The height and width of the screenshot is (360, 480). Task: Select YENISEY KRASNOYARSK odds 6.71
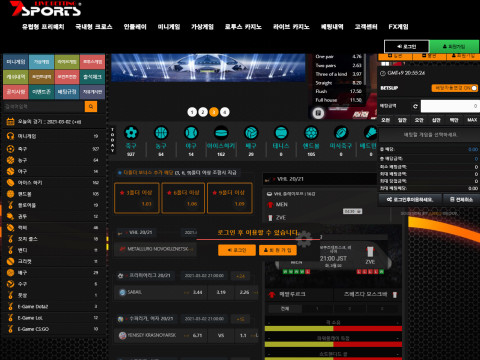(x=197, y=335)
